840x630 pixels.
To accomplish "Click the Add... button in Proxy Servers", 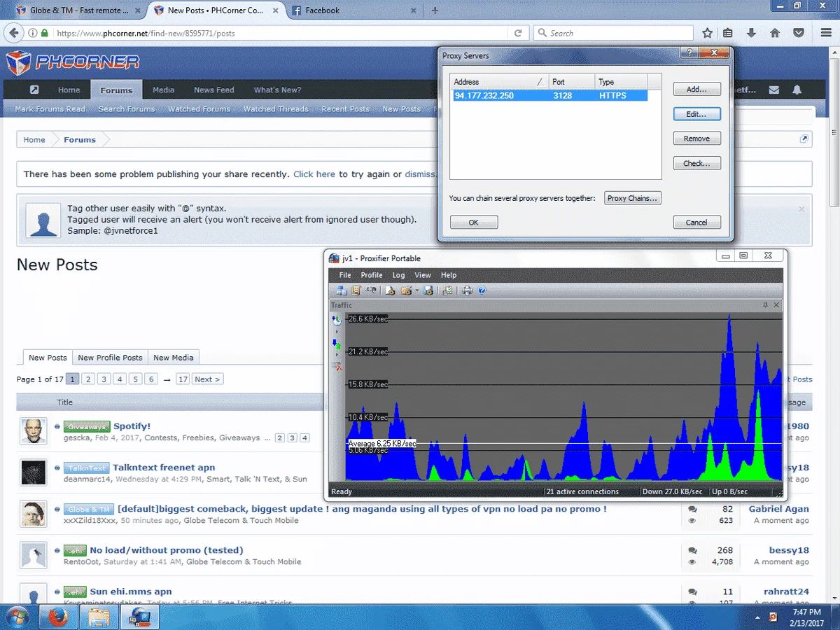I will [x=696, y=89].
